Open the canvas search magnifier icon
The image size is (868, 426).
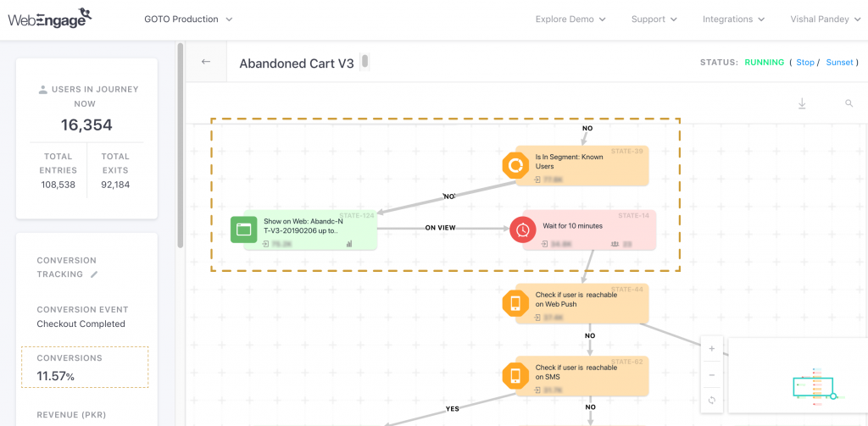(849, 103)
